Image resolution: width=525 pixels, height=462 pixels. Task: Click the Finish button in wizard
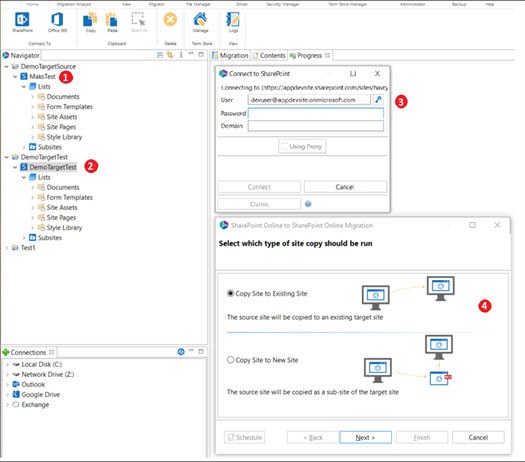point(422,437)
